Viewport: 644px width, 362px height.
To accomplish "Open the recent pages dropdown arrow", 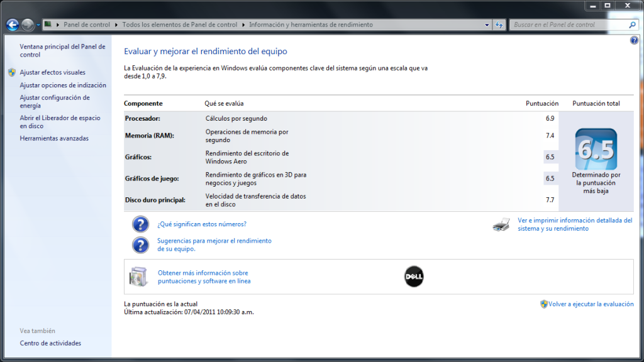I will (38, 25).
